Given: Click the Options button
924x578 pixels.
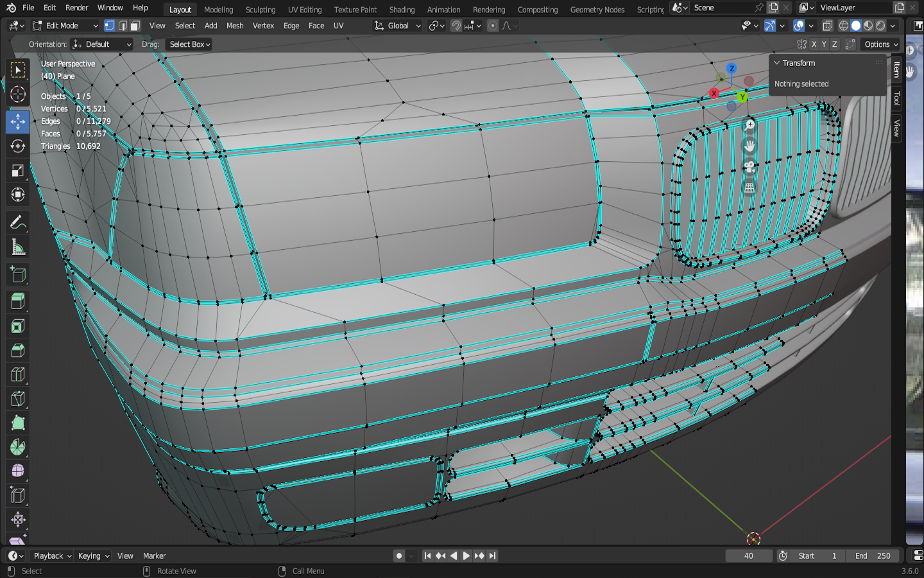Looking at the screenshot, I should 880,44.
